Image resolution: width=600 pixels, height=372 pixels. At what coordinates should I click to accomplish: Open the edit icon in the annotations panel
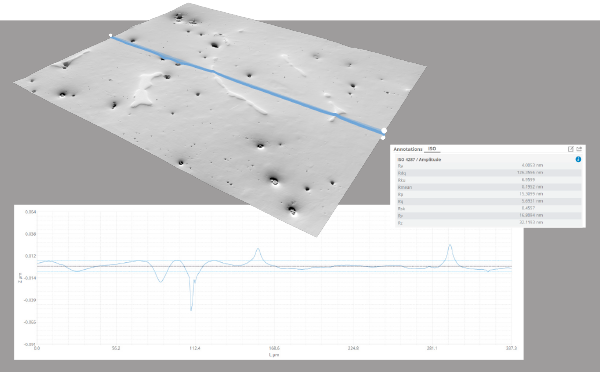[571, 149]
